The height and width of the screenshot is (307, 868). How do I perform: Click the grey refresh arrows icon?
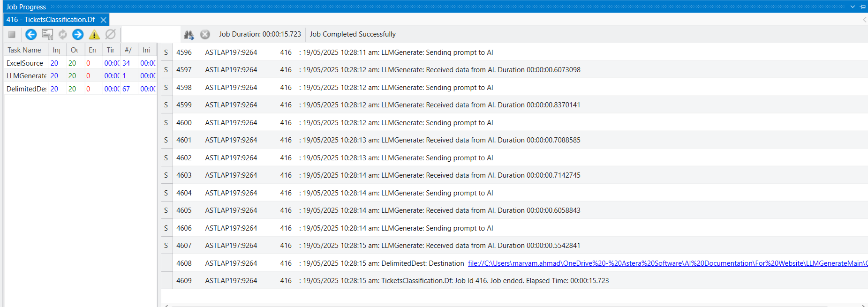(62, 34)
